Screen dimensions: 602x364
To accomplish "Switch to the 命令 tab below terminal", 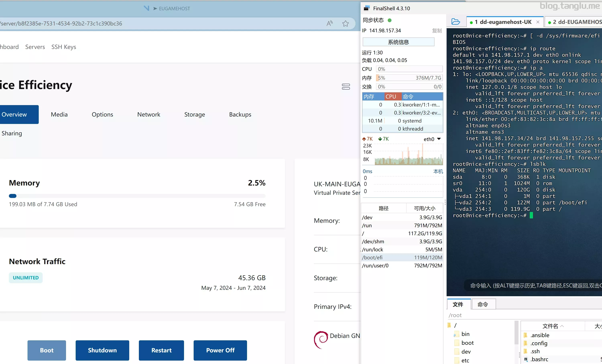I will click(x=483, y=304).
